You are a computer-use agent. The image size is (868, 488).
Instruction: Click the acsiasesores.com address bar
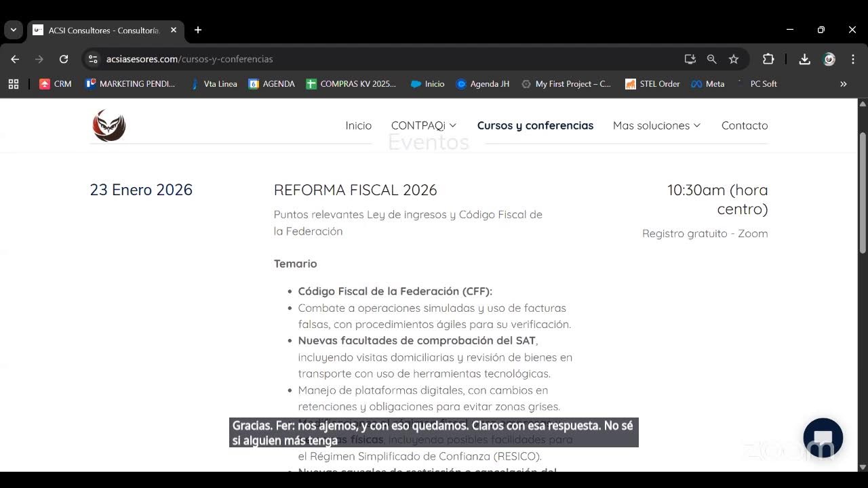pos(380,59)
